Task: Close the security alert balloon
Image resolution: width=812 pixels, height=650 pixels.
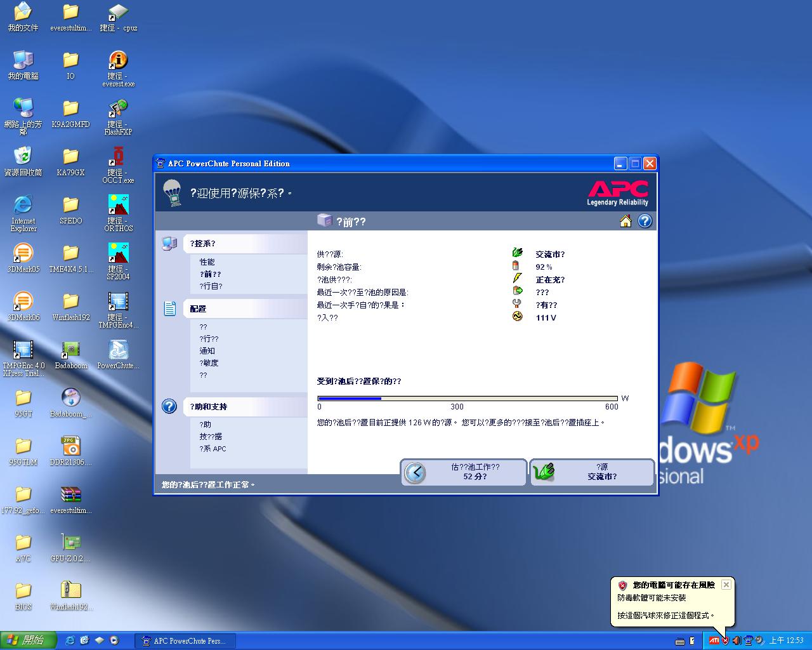Action: [x=726, y=585]
